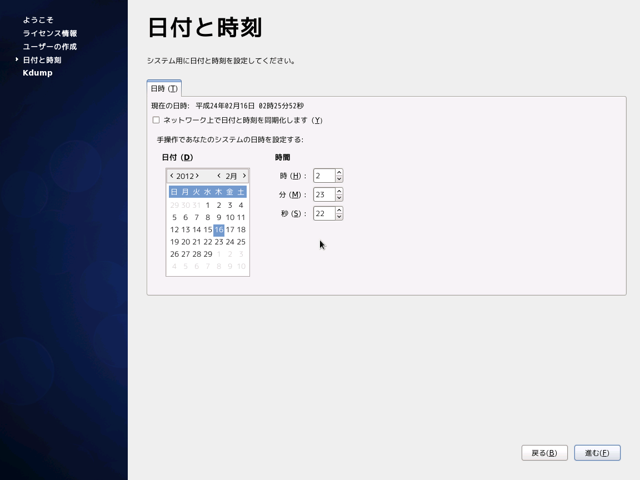This screenshot has height=480, width=640.
Task: Select February 25 in calendar
Action: (x=241, y=242)
